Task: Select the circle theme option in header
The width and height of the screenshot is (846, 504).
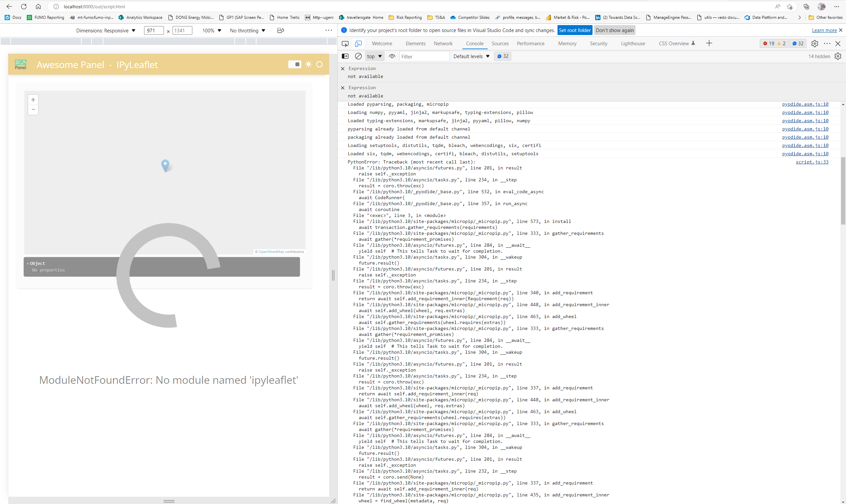Action: (319, 64)
